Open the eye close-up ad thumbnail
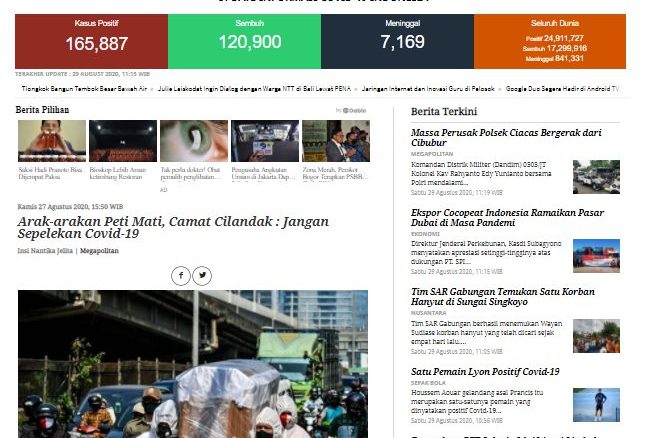The height and width of the screenshot is (438, 654). click(194, 141)
